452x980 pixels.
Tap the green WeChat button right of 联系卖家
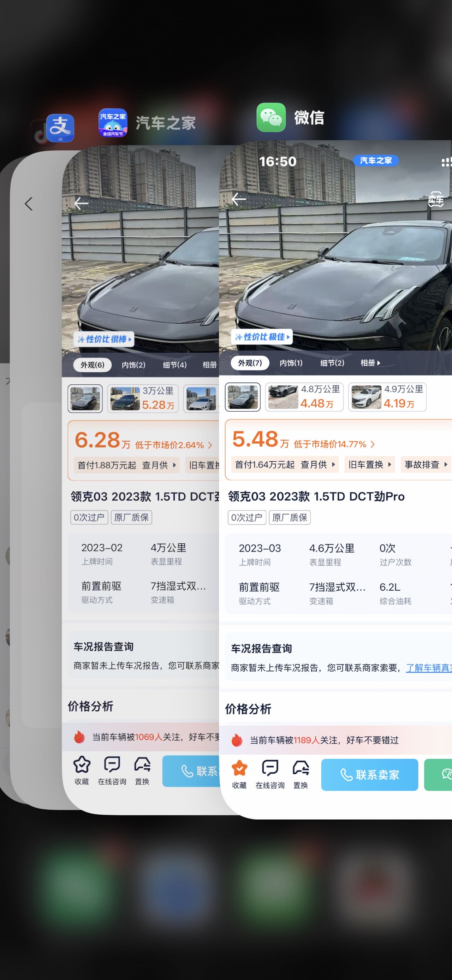[438, 774]
